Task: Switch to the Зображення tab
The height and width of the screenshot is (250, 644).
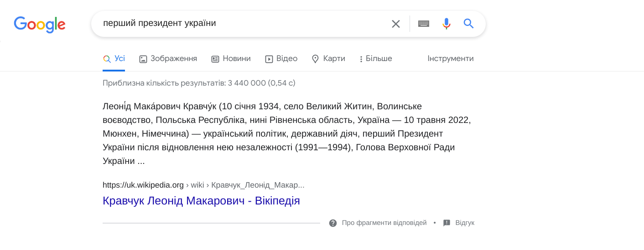Action: point(168,59)
